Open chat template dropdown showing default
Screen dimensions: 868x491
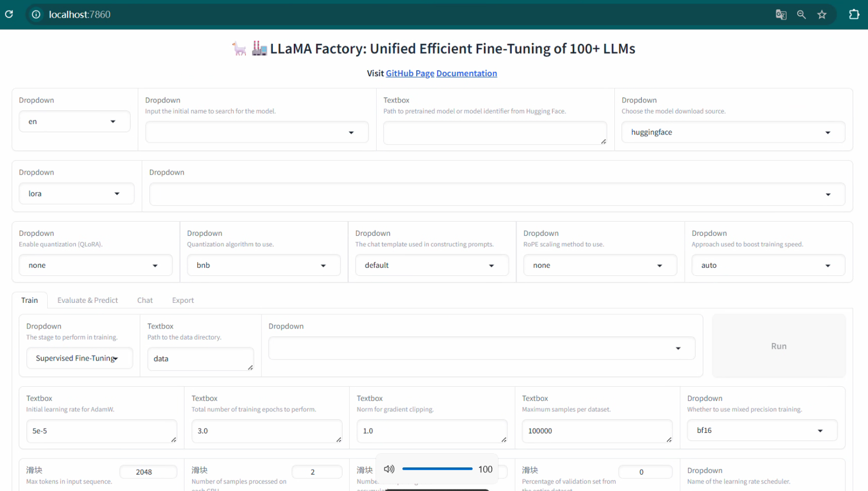[432, 265]
